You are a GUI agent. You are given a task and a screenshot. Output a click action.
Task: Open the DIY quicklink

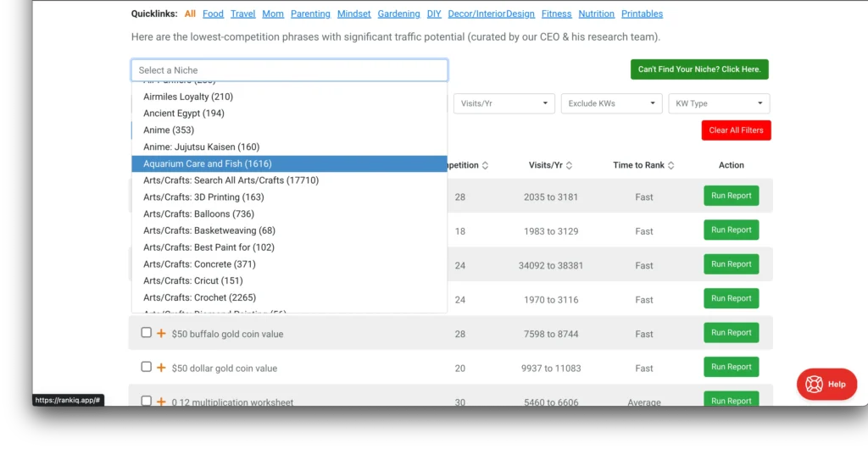434,14
